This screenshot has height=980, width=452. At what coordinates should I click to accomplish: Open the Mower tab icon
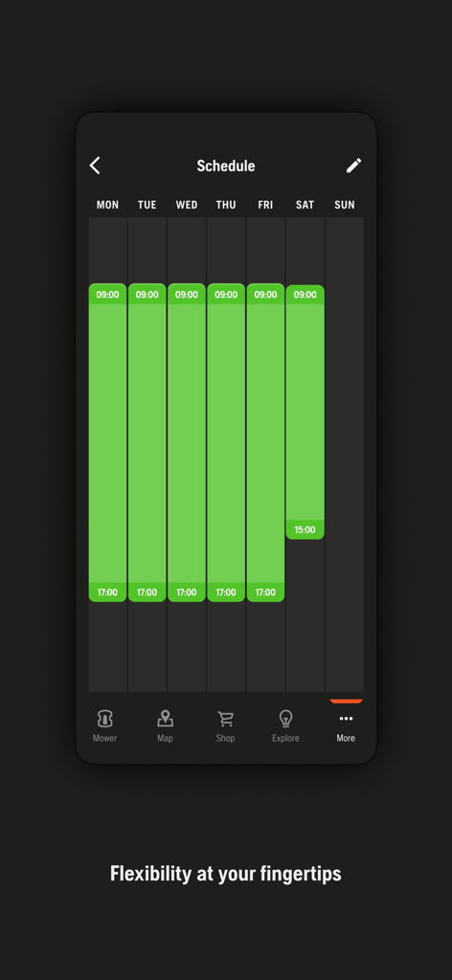coord(104,719)
